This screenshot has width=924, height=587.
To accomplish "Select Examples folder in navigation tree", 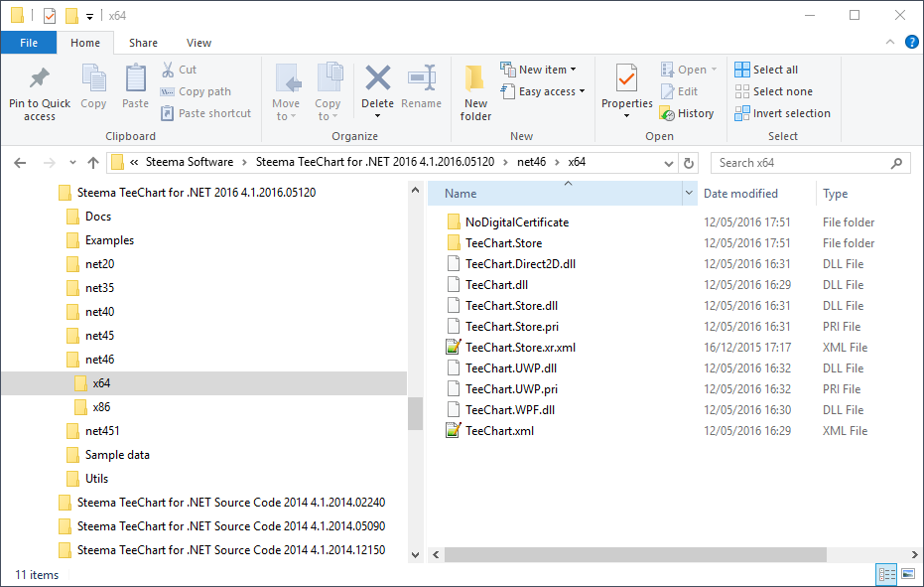I will click(109, 240).
